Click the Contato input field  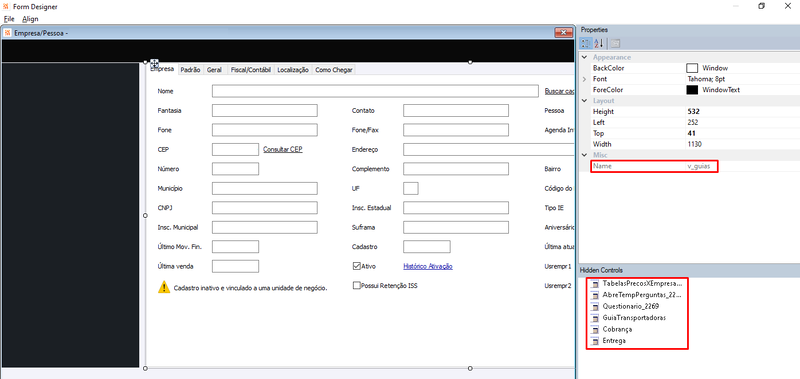456,111
